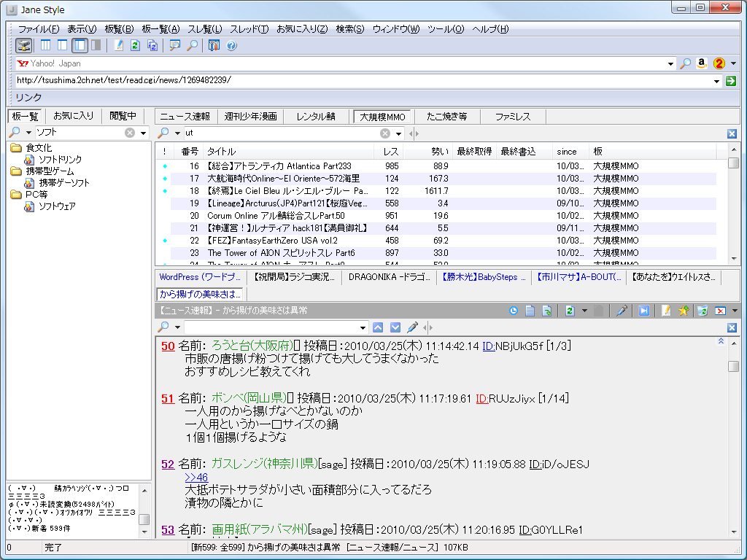
Task: Click the board update icon on main toolbar
Action: coord(134,45)
